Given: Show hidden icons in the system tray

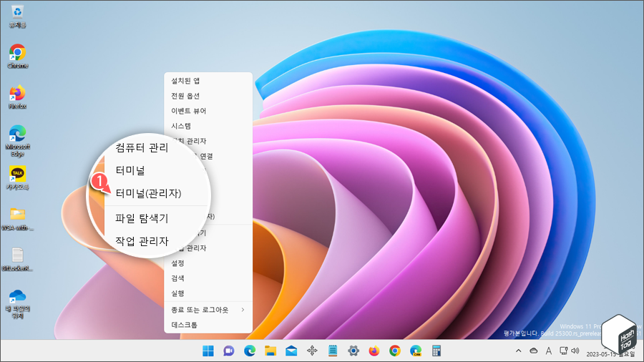Looking at the screenshot, I should (518, 351).
